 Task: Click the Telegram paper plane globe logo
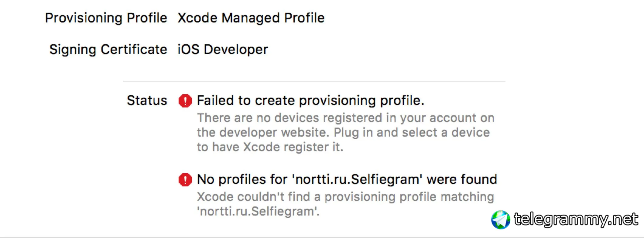(x=501, y=219)
